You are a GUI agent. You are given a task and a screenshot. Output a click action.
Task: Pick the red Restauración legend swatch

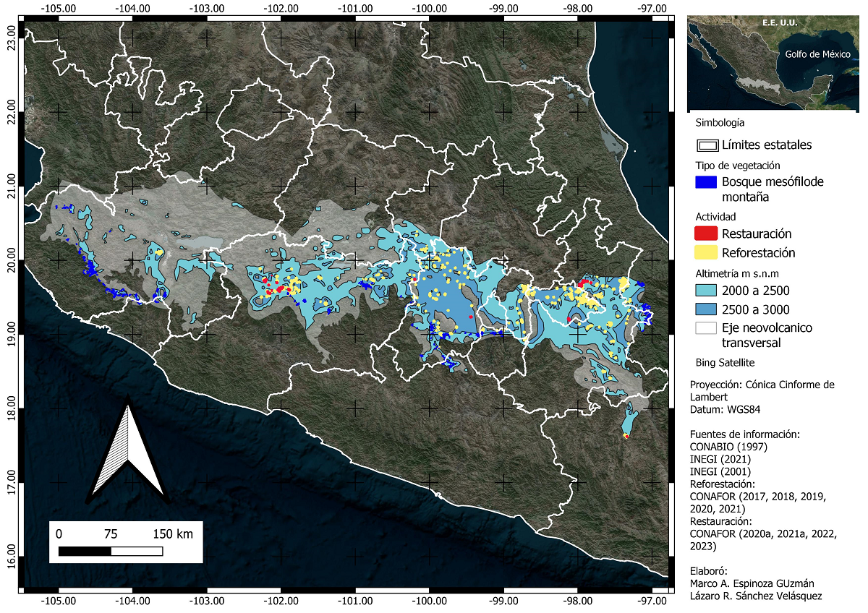click(x=707, y=233)
